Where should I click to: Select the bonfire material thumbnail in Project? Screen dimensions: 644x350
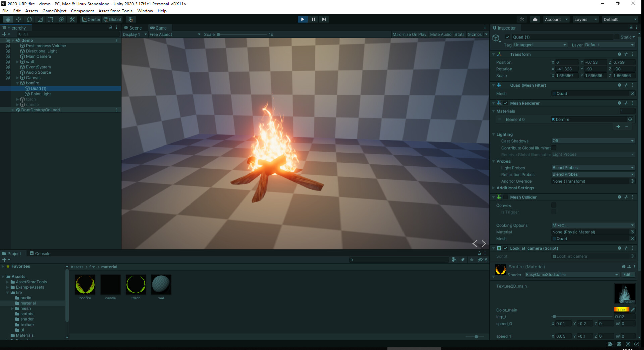coord(85,285)
